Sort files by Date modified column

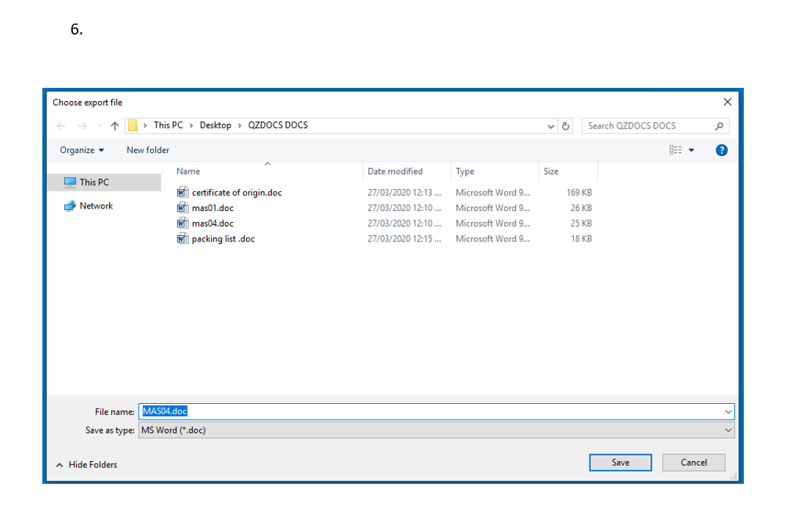coord(395,172)
